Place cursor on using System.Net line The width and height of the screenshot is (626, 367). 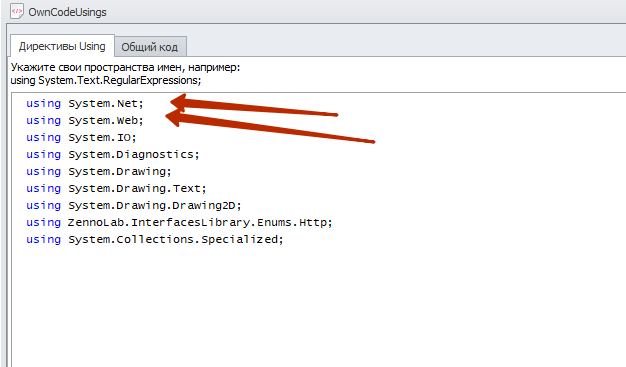click(85, 103)
